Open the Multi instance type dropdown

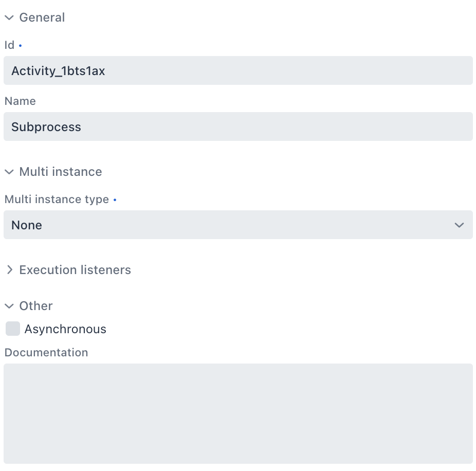click(x=238, y=225)
